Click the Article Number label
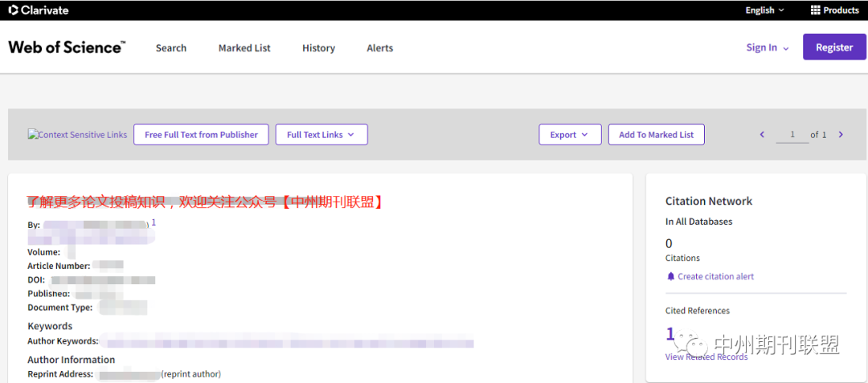868x383 pixels. click(x=59, y=267)
